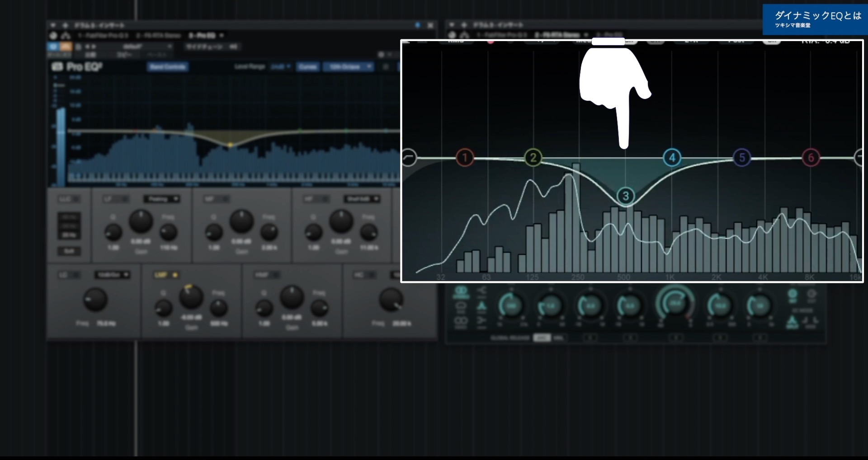Click the low-cut slope node on the curve's left edge
The width and height of the screenshot is (868, 460).
(410, 158)
